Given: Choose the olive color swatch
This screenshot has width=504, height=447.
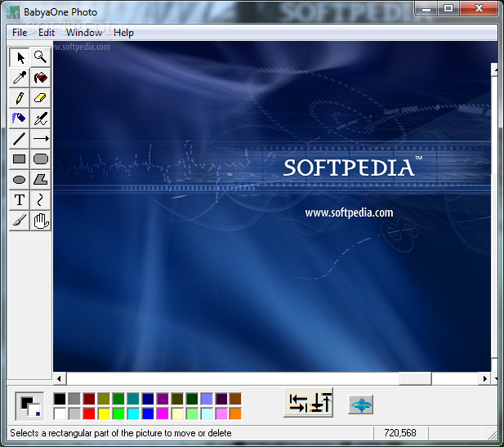Looking at the screenshot, I should (x=104, y=399).
